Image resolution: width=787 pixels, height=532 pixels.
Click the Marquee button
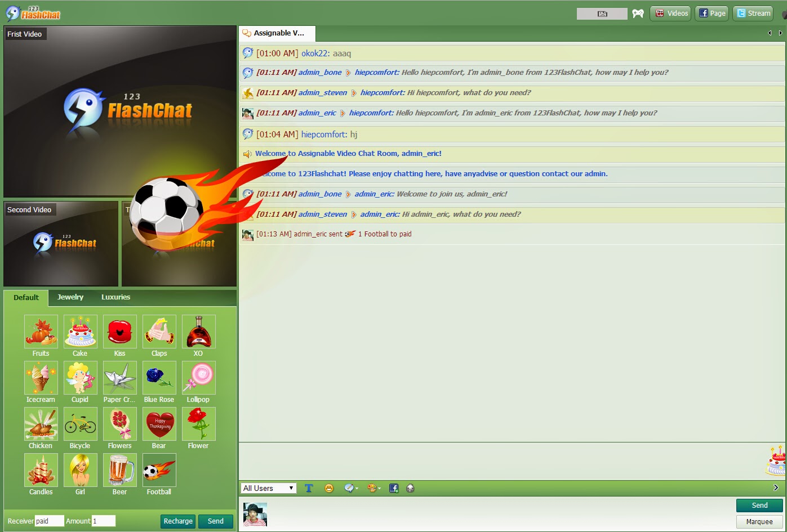tap(759, 522)
